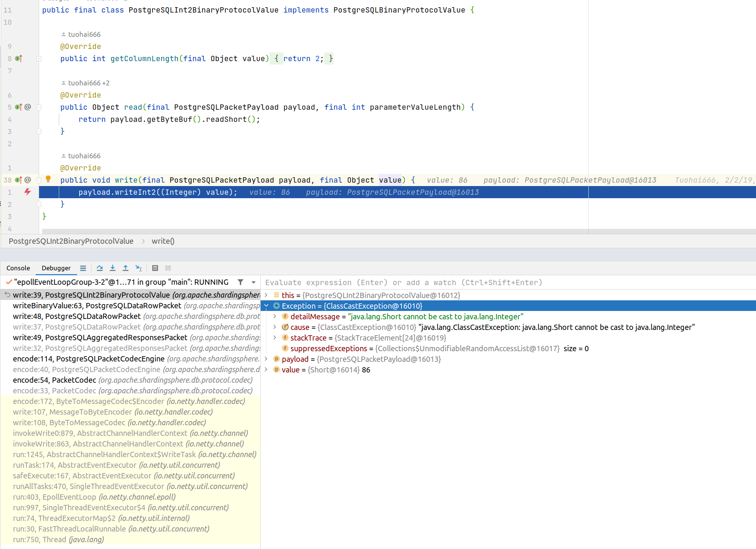Toggle the fold marker beside the read method
The width and height of the screenshot is (756, 549).
(39, 107)
